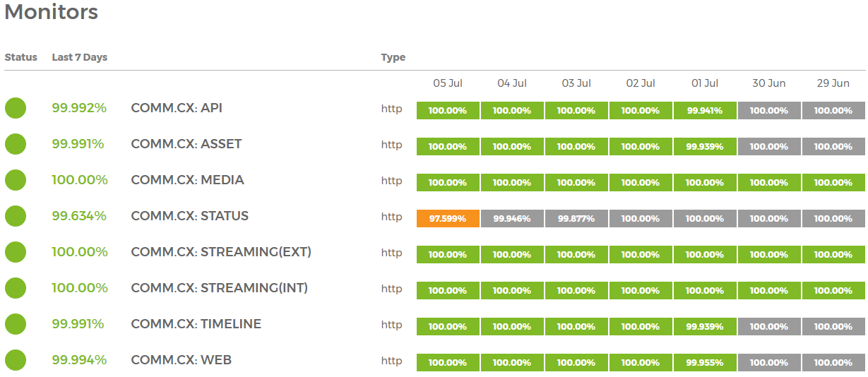Click the 05 Jul 100.00% cell for TIMELINE

[x=448, y=327]
